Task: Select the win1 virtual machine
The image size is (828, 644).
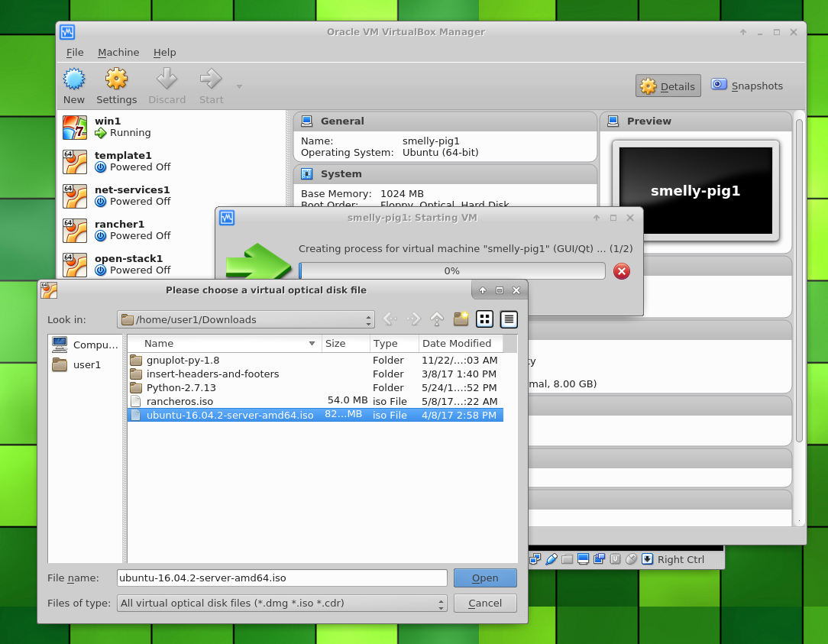Action: [173, 128]
